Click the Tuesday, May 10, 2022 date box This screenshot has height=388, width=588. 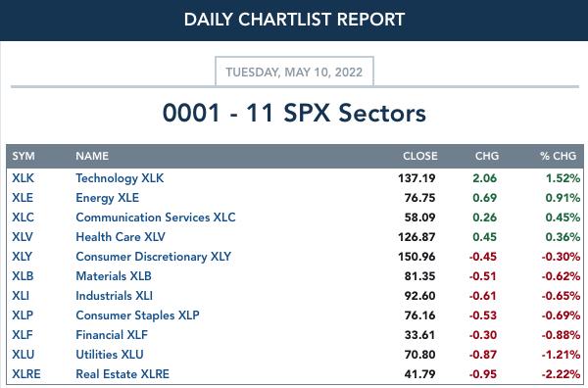tap(294, 72)
